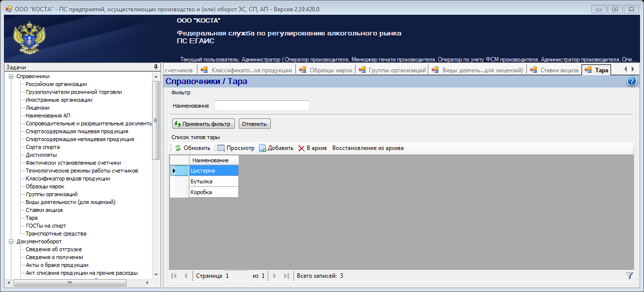This screenshot has width=644, height=292.
Task: Open Группы организаций tree item
Action: [x=52, y=194]
